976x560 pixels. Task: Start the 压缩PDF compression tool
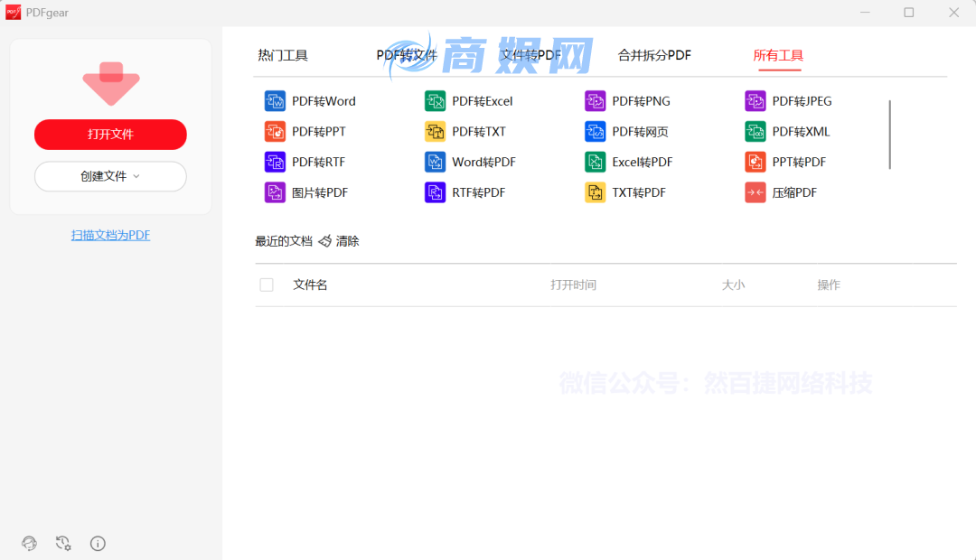[793, 191]
